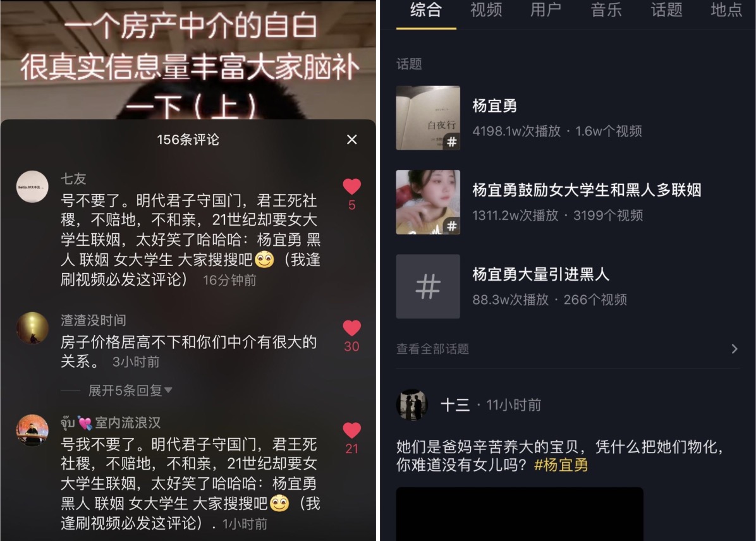Like the comment by 七友
The height and width of the screenshot is (541, 756).
tap(351, 186)
